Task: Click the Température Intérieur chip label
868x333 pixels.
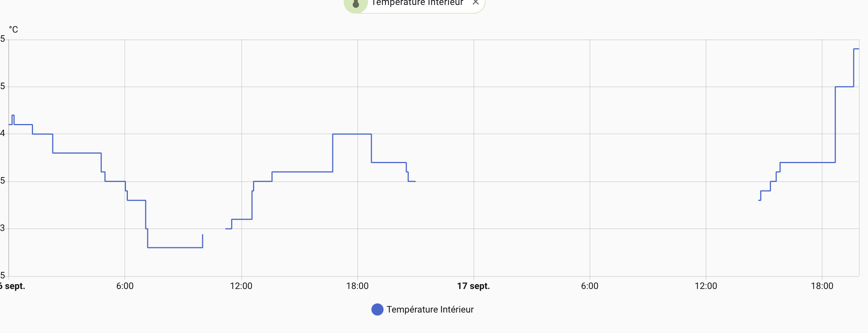Action: (417, 3)
